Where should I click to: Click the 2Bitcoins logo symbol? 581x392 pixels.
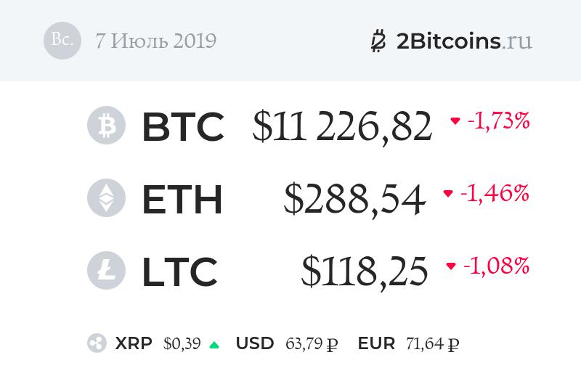(378, 41)
